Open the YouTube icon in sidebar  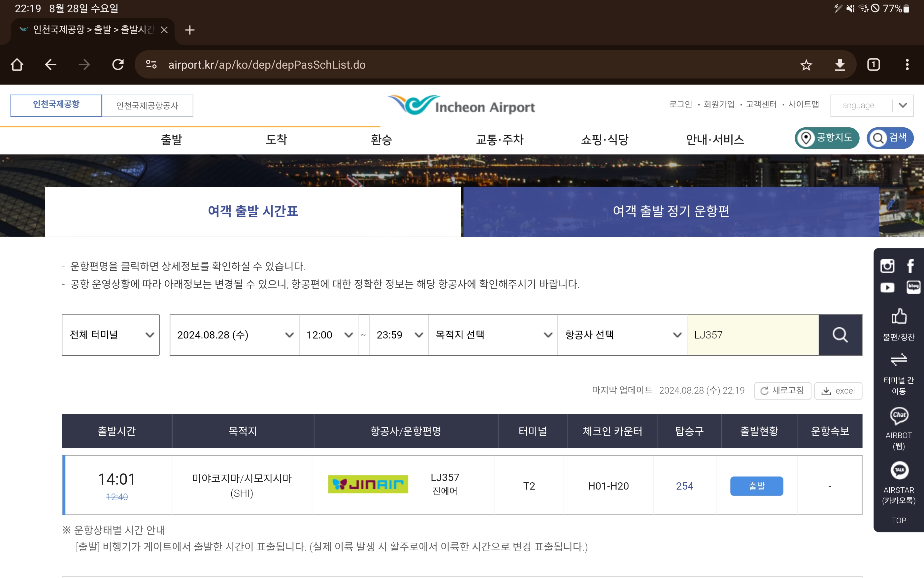coord(887,287)
